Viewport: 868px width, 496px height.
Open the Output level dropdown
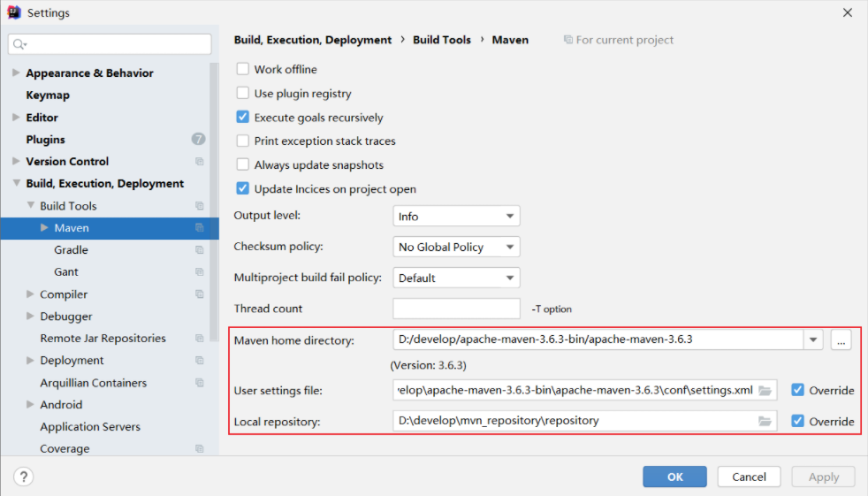click(456, 216)
